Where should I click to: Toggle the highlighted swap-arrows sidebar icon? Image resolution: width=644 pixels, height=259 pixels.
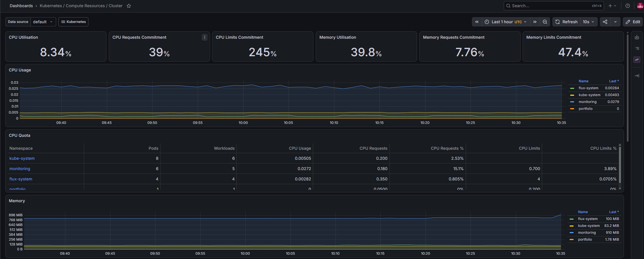(637, 60)
